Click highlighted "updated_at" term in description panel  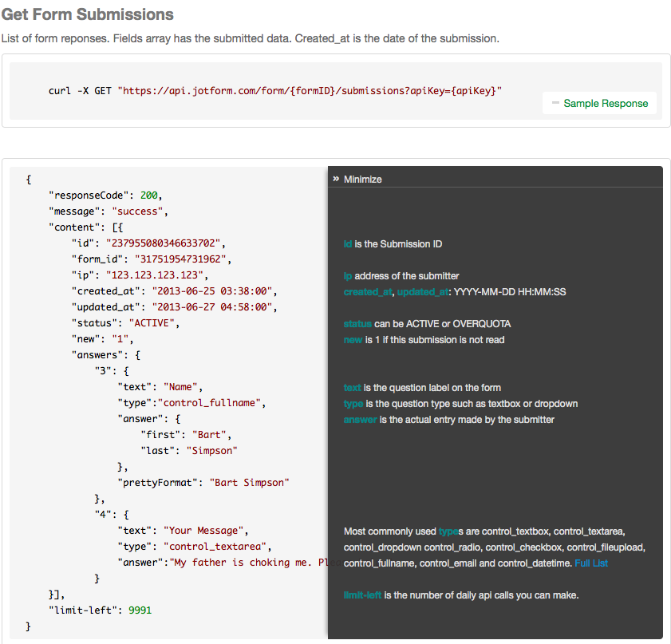421,292
